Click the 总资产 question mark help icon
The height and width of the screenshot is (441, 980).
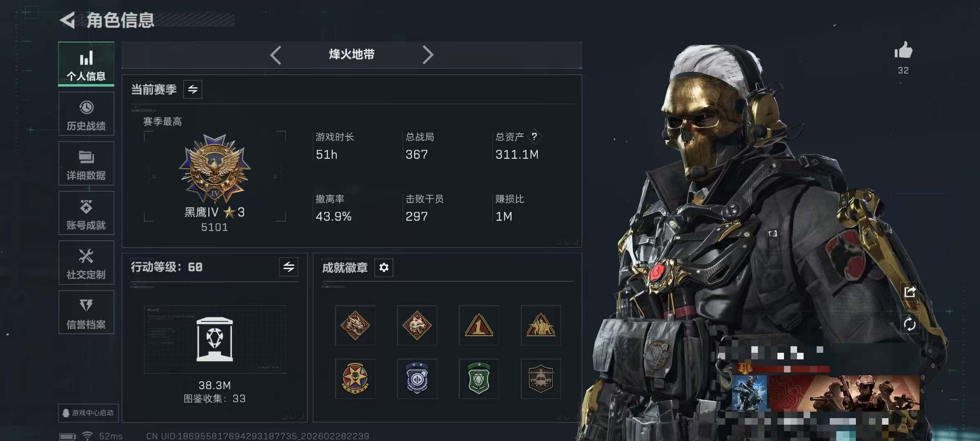(534, 136)
